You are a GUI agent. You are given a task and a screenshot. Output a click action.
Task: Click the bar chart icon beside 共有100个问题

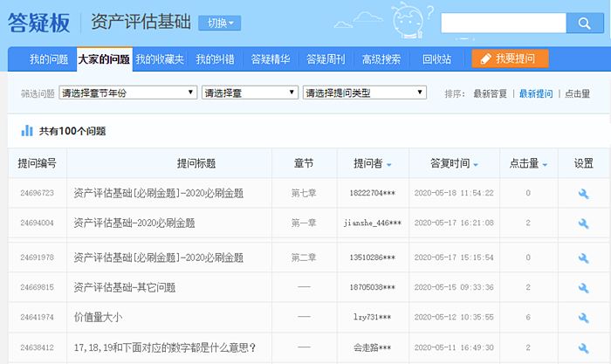[27, 131]
